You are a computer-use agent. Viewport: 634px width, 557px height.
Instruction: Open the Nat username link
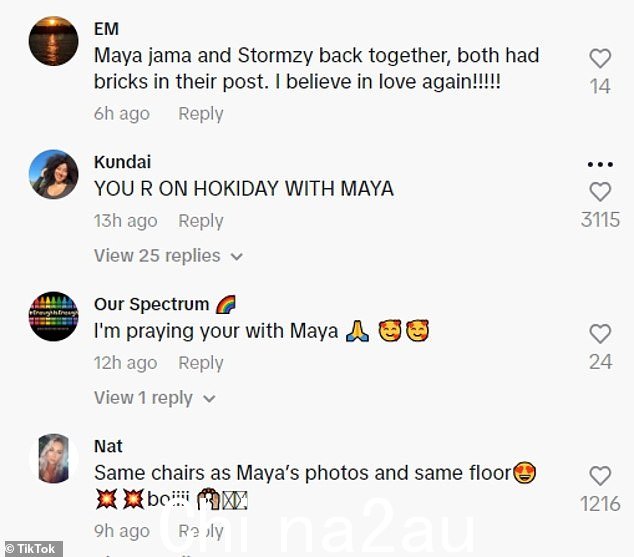[108, 446]
